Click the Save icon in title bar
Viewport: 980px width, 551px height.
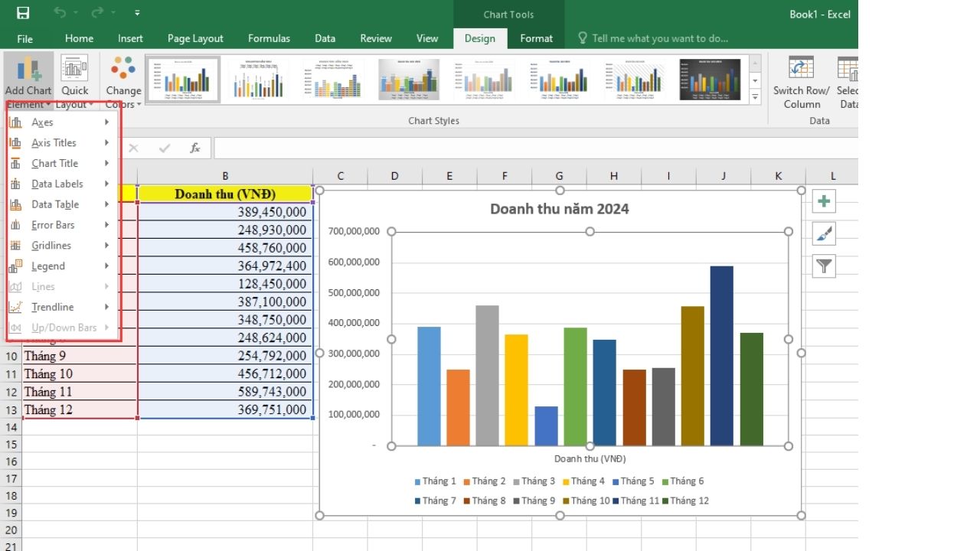23,13
